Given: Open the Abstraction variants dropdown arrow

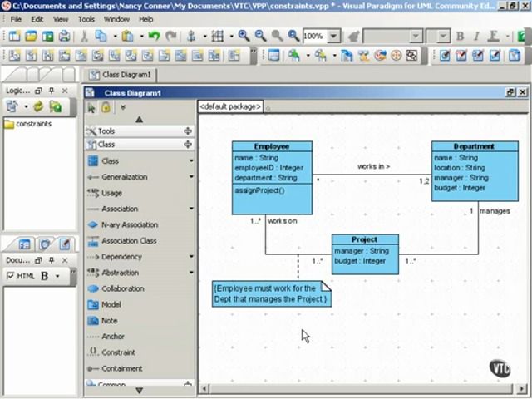Looking at the screenshot, I should pyautogui.click(x=191, y=273).
